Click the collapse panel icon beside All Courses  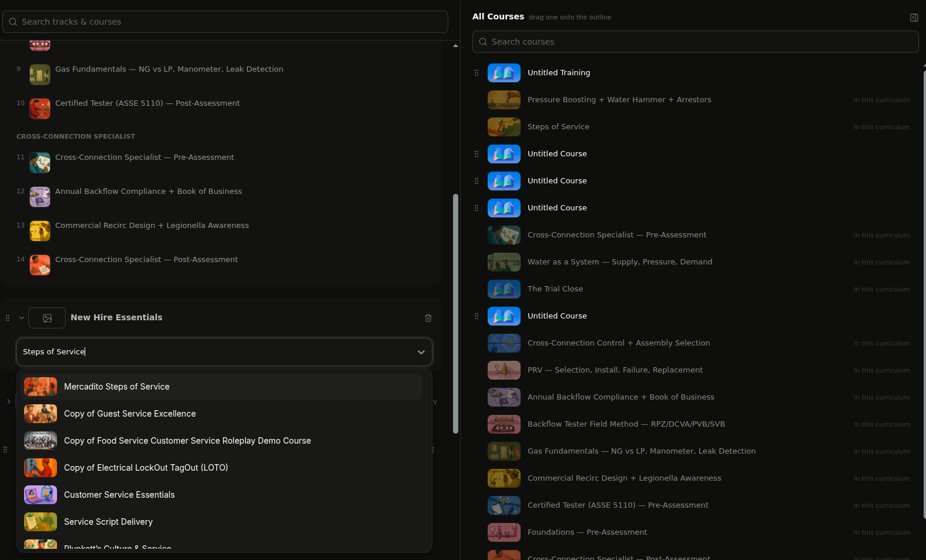click(x=914, y=18)
